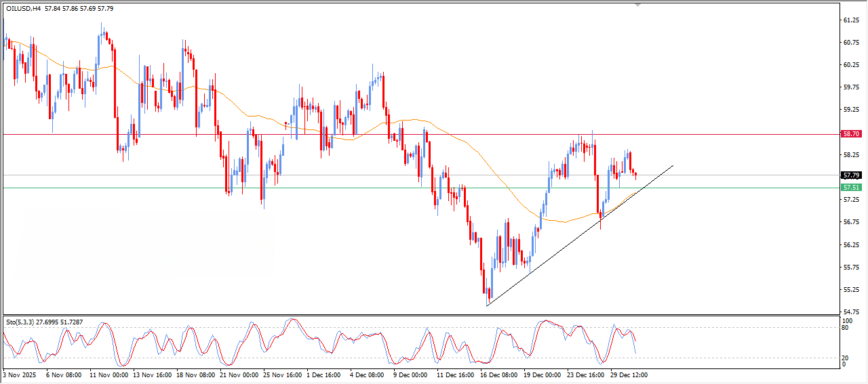Click the 16 Dec 08:00 time label

pos(498,374)
